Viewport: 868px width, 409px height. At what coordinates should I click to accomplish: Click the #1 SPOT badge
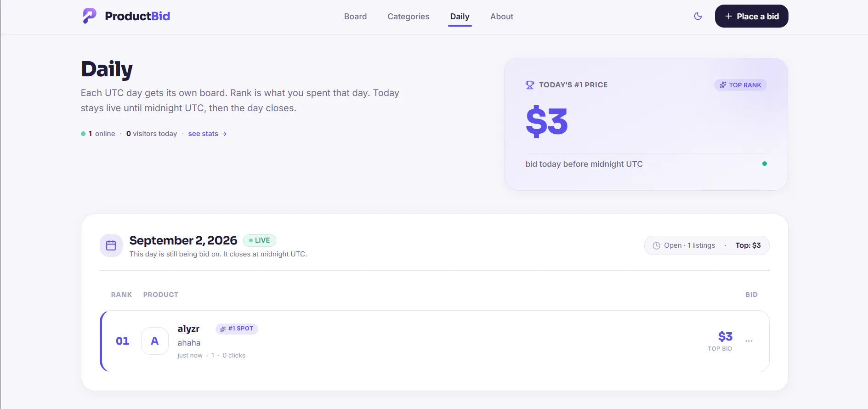click(x=237, y=329)
